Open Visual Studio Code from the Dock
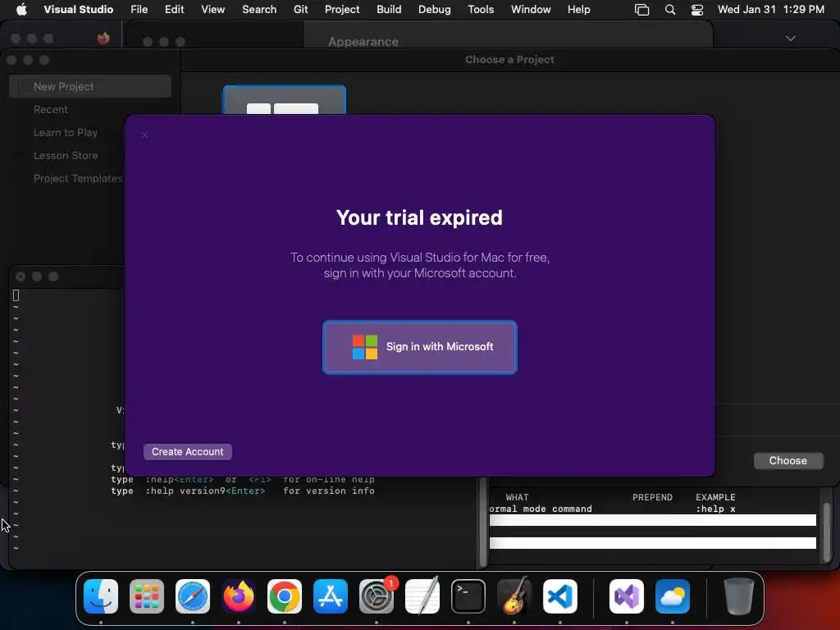 click(560, 596)
